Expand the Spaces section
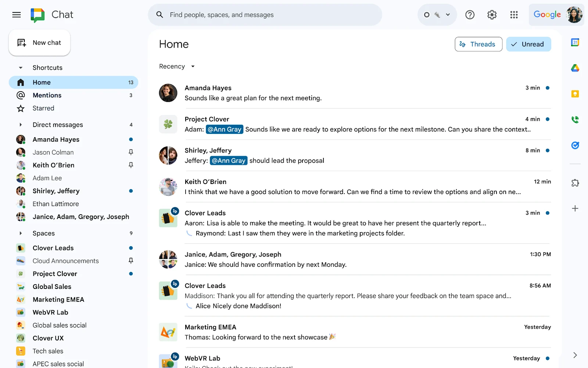 [x=21, y=233]
